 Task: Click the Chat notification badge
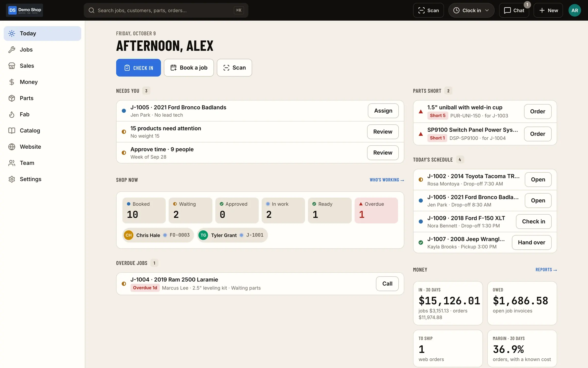point(527,5)
